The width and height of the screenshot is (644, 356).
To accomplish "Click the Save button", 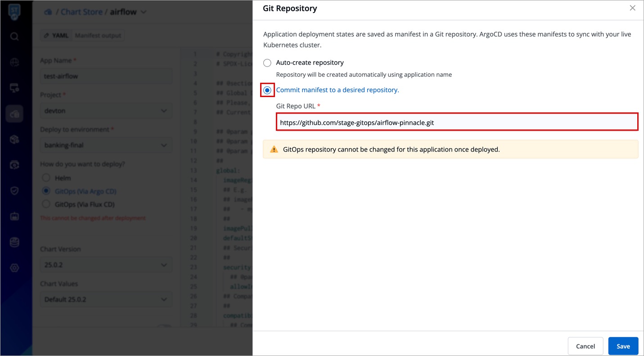I will coord(623,346).
